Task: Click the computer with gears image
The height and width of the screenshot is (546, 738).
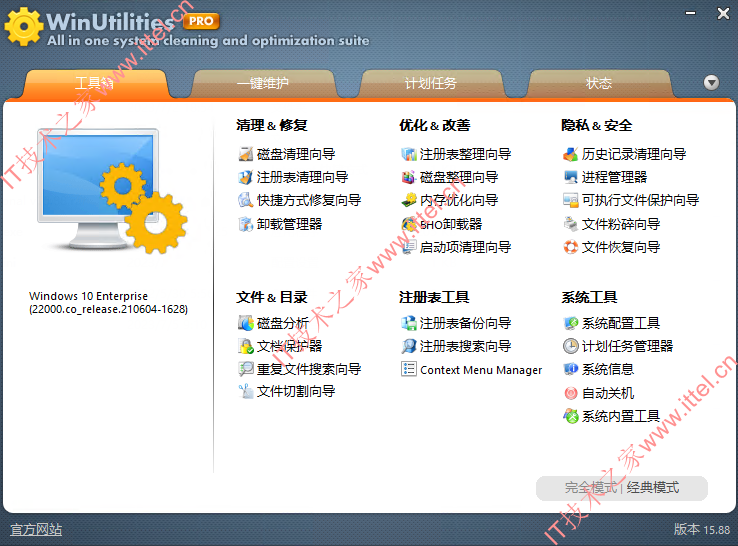Action: pyautogui.click(x=112, y=190)
